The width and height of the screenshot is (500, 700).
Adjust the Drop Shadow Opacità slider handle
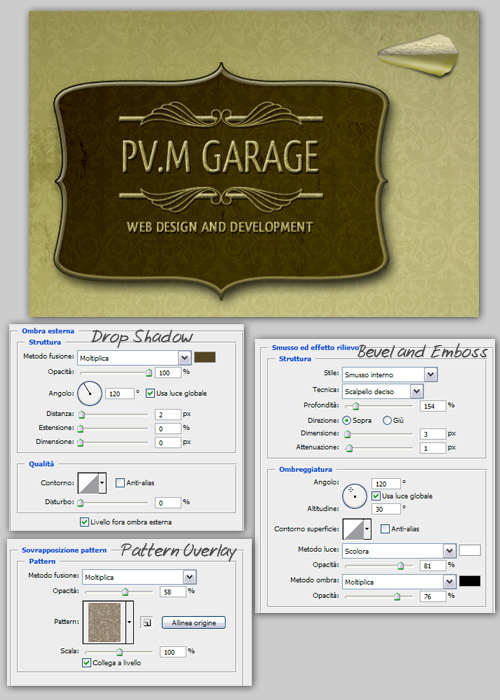149,372
